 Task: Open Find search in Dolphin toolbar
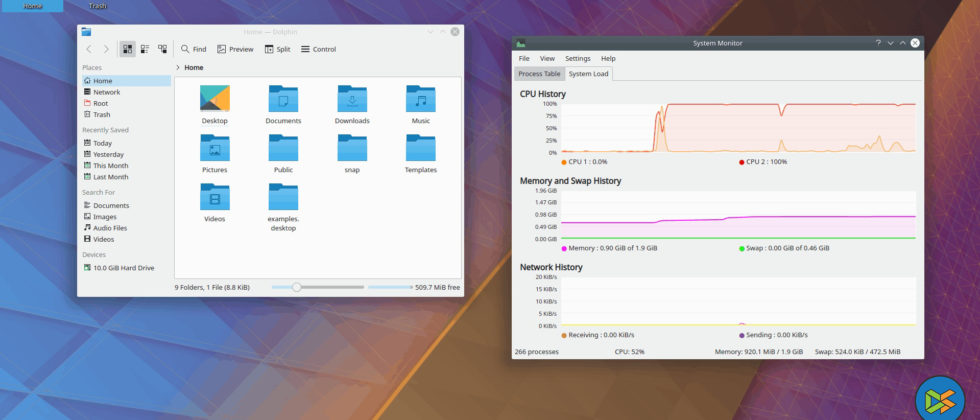[x=193, y=49]
